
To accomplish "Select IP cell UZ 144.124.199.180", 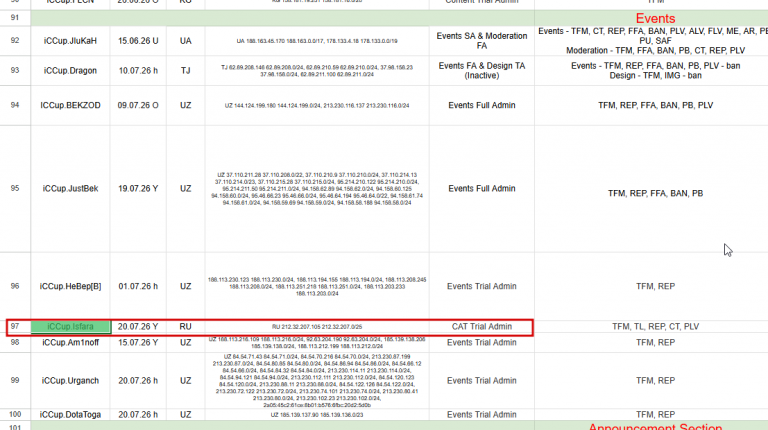I will [x=317, y=105].
